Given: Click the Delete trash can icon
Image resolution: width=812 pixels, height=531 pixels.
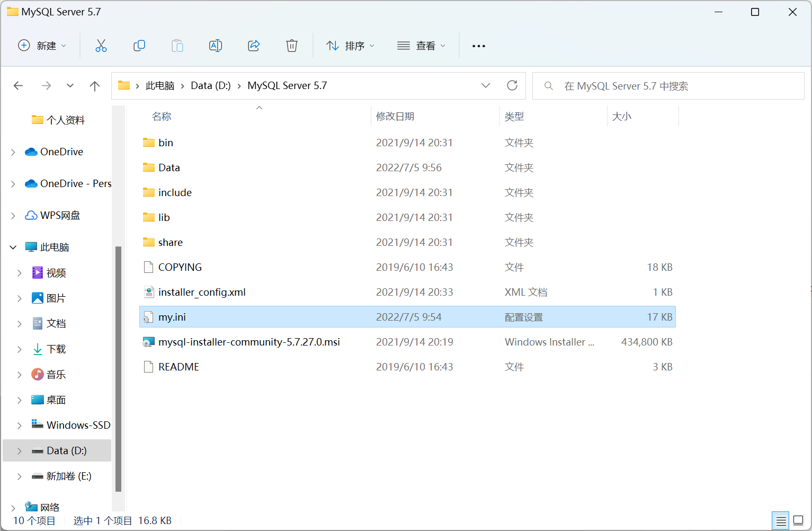Looking at the screenshot, I should [292, 46].
